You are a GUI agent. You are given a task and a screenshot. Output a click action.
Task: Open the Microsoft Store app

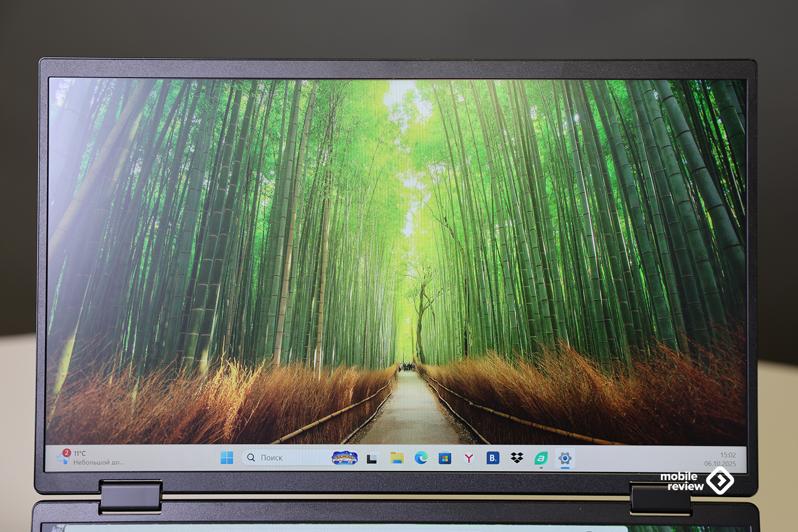445,458
